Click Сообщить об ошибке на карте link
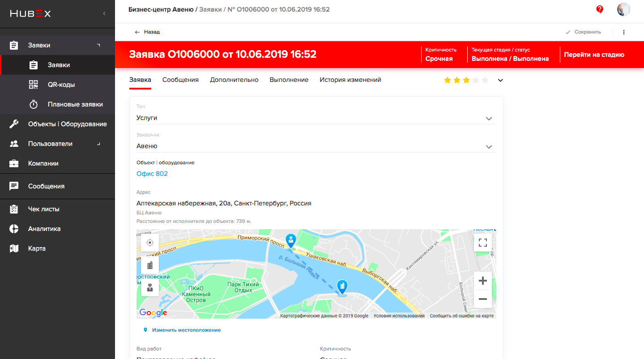The image size is (644, 359). (462, 316)
